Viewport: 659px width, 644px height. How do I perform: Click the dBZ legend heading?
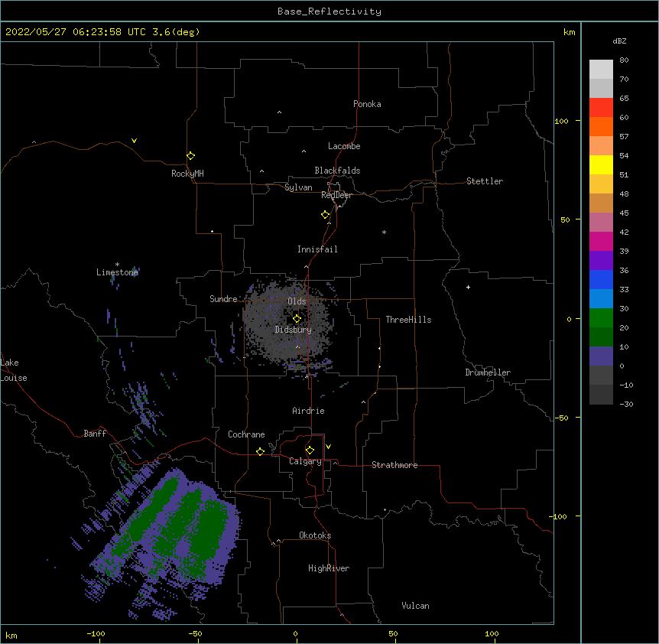click(619, 41)
